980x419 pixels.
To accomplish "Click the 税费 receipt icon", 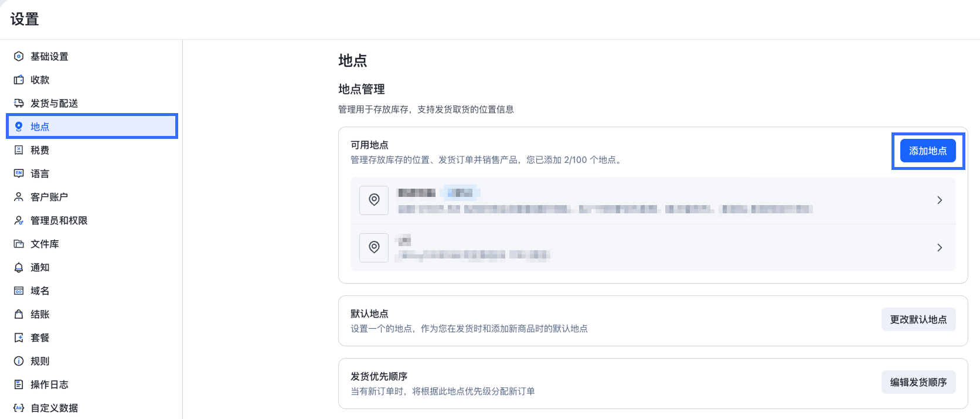I will coord(19,150).
